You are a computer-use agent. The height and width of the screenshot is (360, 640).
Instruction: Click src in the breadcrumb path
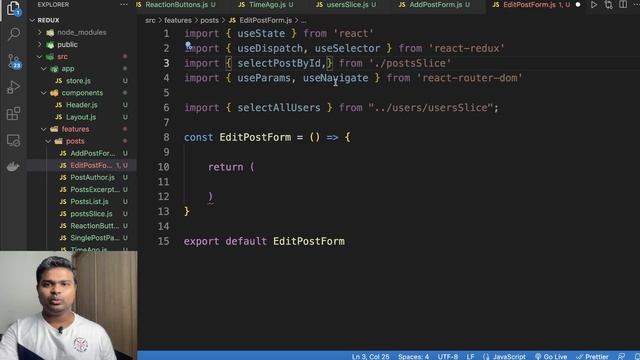pyautogui.click(x=150, y=20)
